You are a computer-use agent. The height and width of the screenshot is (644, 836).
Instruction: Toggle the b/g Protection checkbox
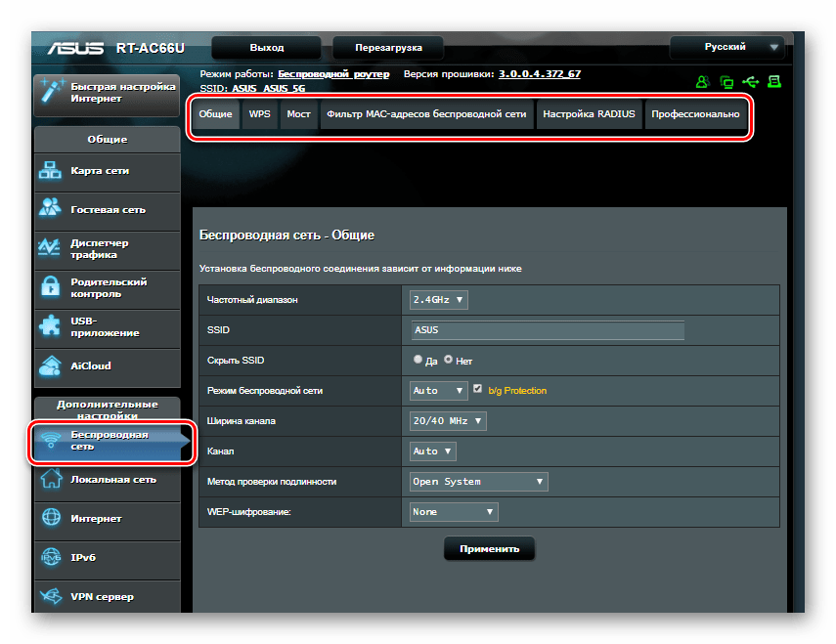[477, 389]
